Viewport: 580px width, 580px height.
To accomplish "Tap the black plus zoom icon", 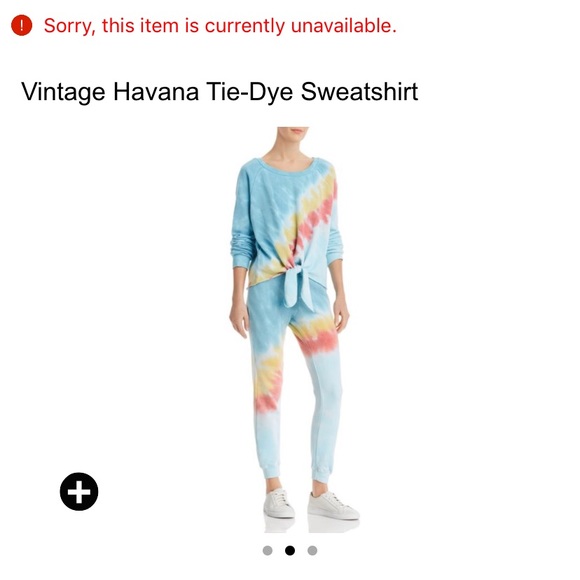I will [x=79, y=492].
